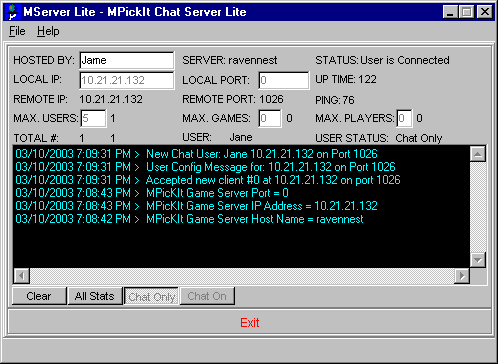498x364 pixels.
Task: Click log scrollbar down arrow
Action: (478, 260)
